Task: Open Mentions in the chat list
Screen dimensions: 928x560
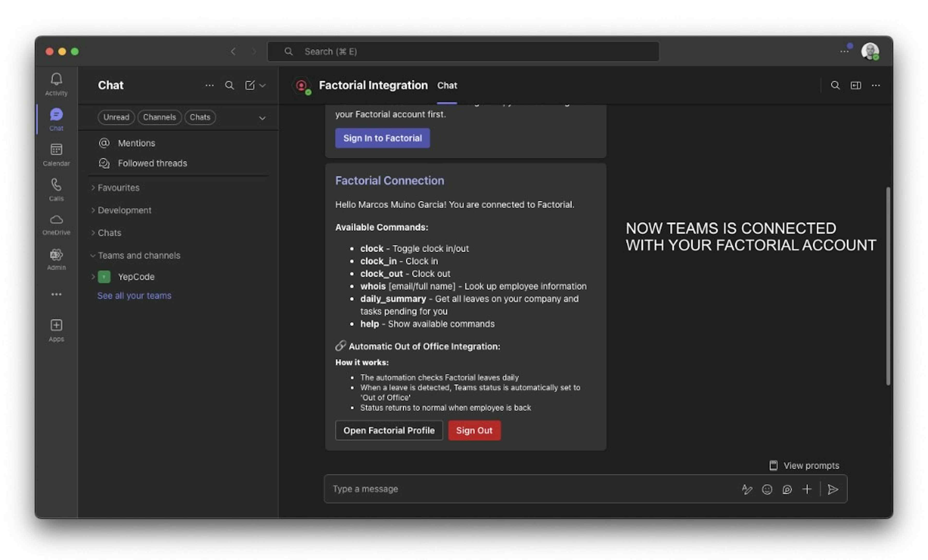Action: tap(136, 143)
